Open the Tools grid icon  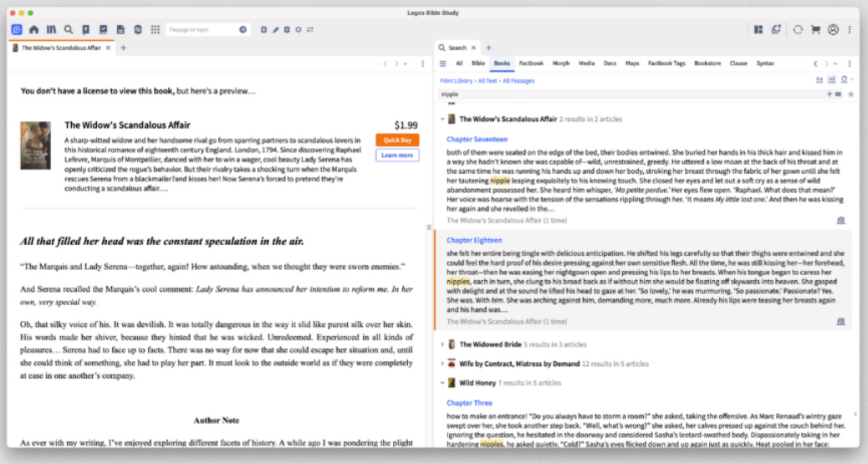tap(155, 29)
